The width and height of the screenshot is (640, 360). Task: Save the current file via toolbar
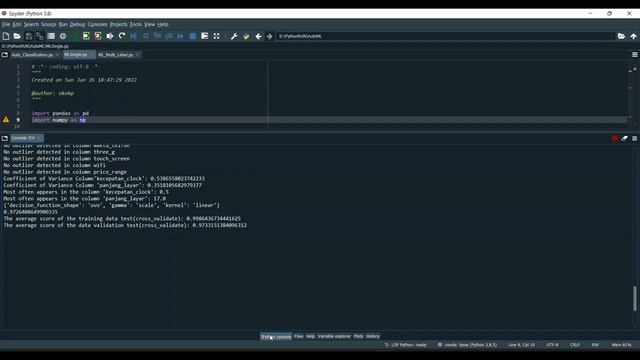pos(29,36)
